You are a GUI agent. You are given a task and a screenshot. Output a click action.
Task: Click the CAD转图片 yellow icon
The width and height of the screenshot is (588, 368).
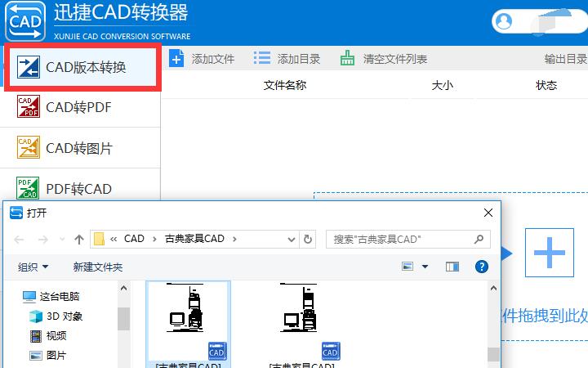click(28, 147)
